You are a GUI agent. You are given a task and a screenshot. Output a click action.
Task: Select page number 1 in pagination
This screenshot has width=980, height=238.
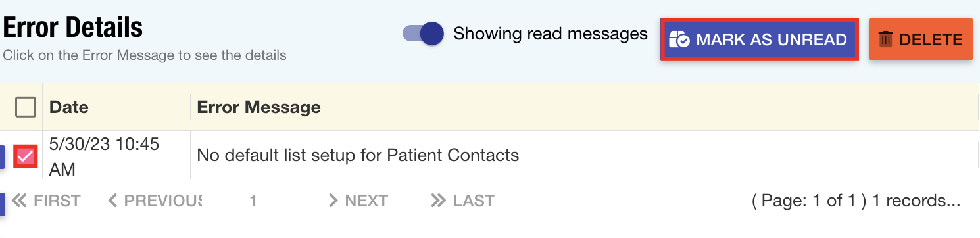tap(253, 201)
